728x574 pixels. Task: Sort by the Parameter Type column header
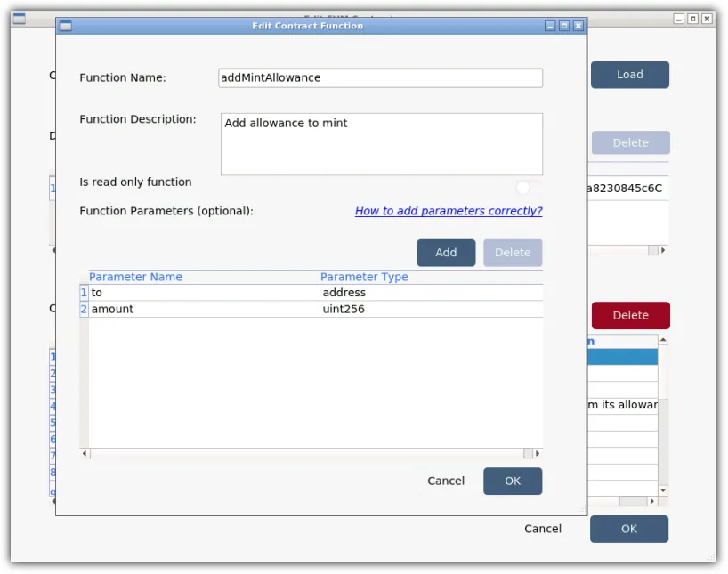coord(431,277)
